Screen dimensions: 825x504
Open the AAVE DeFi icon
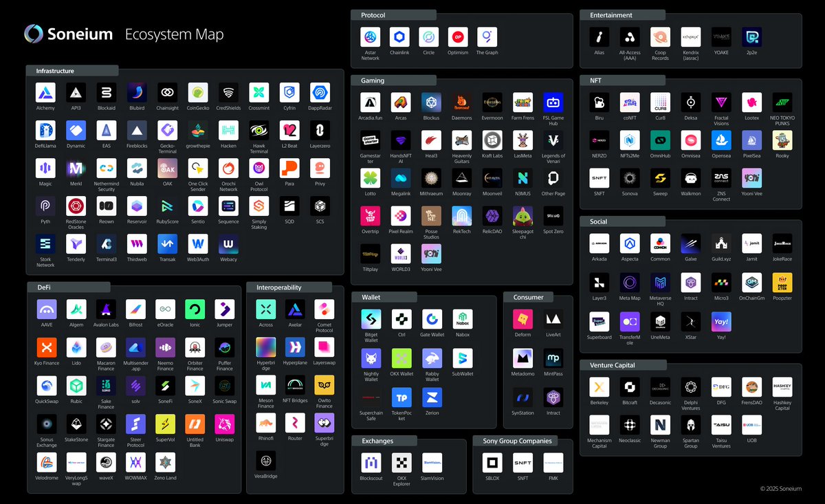coord(47,309)
